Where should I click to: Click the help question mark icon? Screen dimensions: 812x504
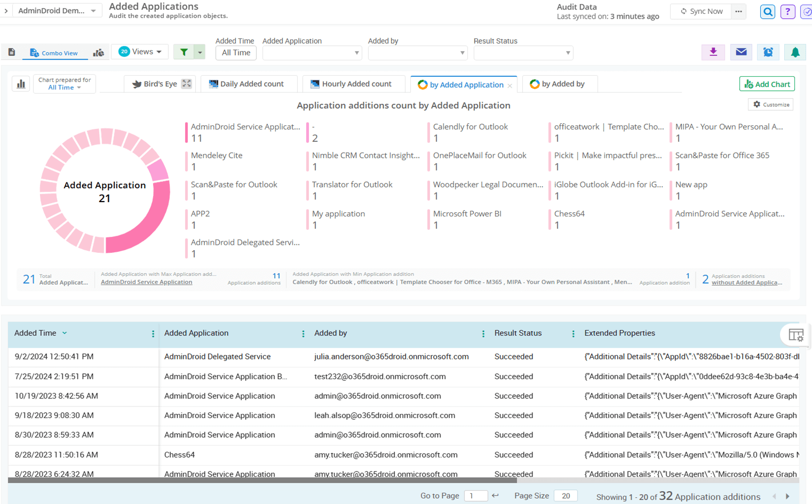click(x=787, y=11)
